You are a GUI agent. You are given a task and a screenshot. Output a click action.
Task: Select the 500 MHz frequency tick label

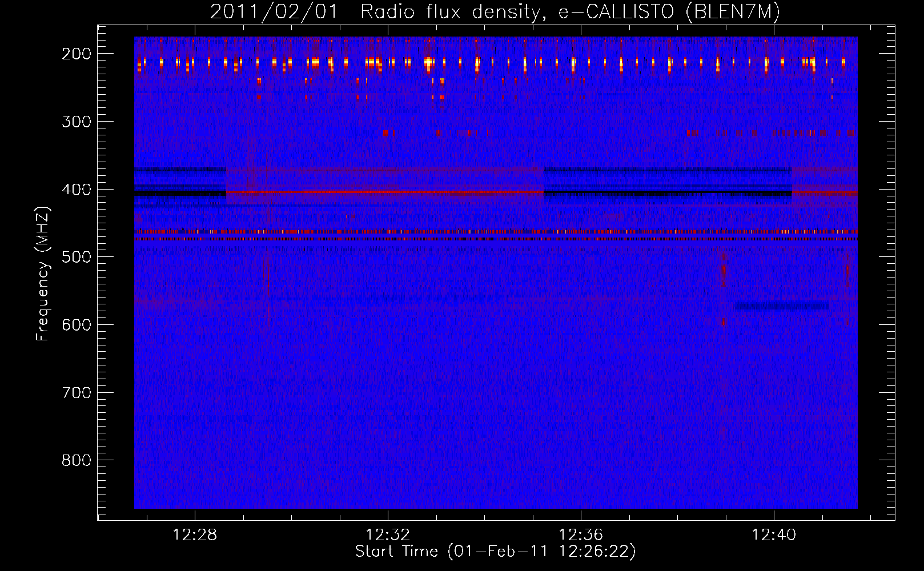[x=77, y=257]
